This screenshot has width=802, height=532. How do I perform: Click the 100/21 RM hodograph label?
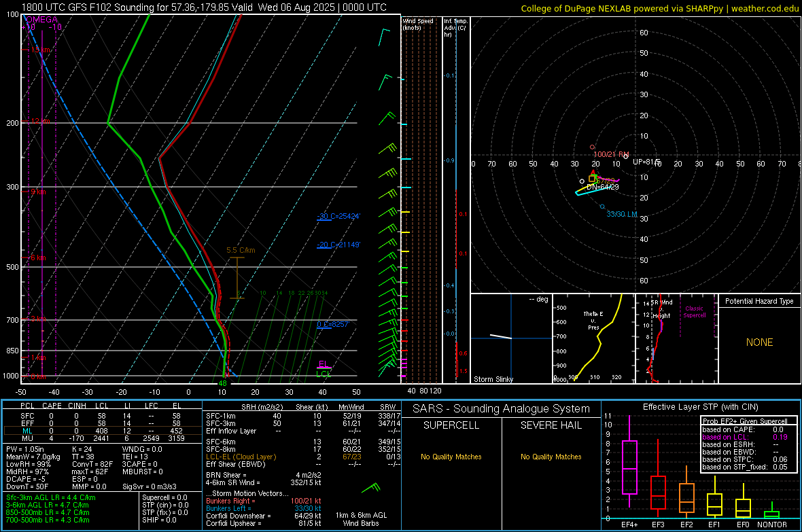pyautogui.click(x=611, y=154)
